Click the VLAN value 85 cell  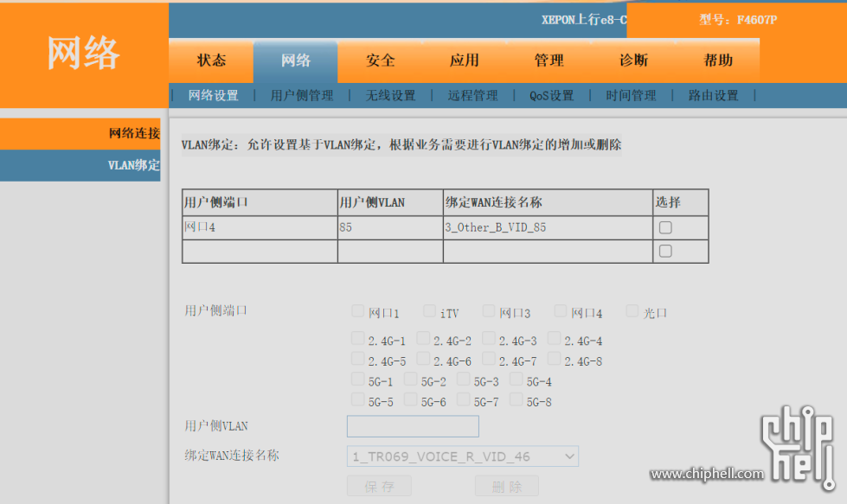(x=390, y=227)
